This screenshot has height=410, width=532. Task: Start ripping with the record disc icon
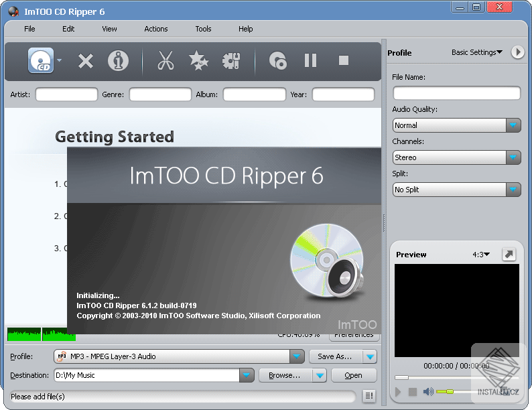coord(278,61)
